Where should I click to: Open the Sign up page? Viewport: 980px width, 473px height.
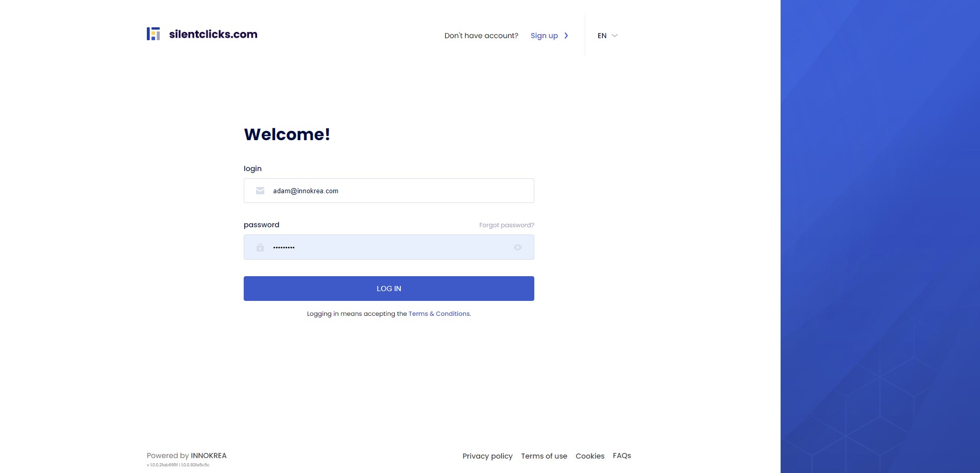[x=544, y=36]
